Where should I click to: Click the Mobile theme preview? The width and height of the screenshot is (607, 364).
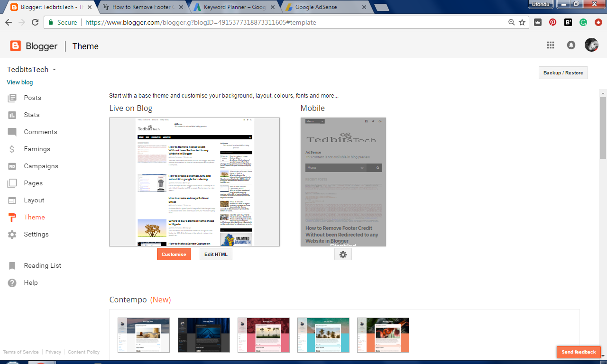[x=343, y=182]
